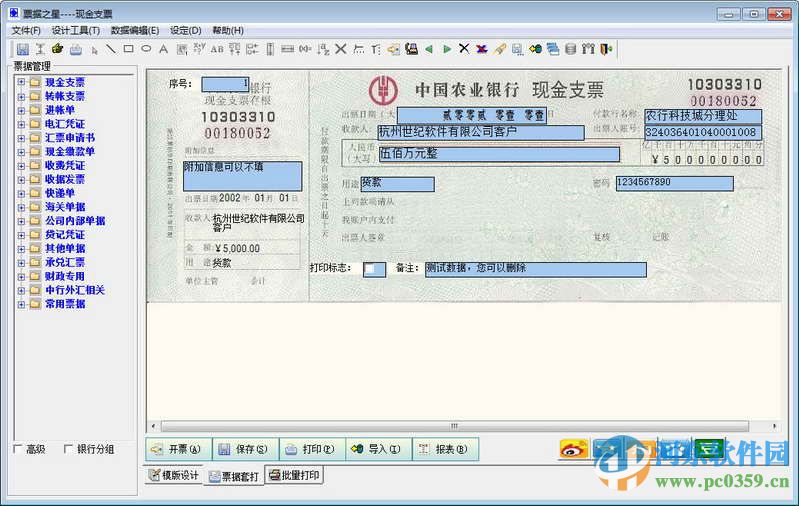The height and width of the screenshot is (506, 799).
Task: Expand the 转帐支票 tree node
Action: click(x=21, y=96)
